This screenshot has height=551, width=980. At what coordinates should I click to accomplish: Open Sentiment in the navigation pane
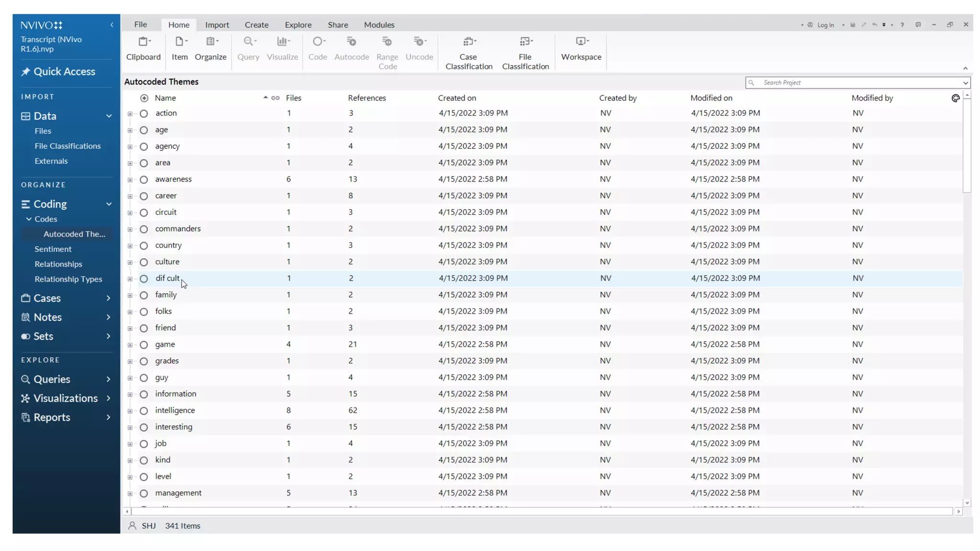point(53,249)
